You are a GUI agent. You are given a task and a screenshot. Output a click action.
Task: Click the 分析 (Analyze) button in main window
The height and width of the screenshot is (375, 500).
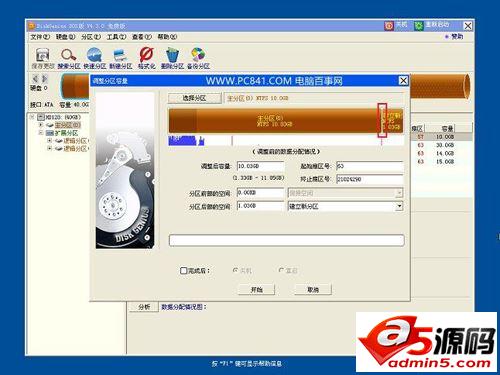tap(144, 307)
